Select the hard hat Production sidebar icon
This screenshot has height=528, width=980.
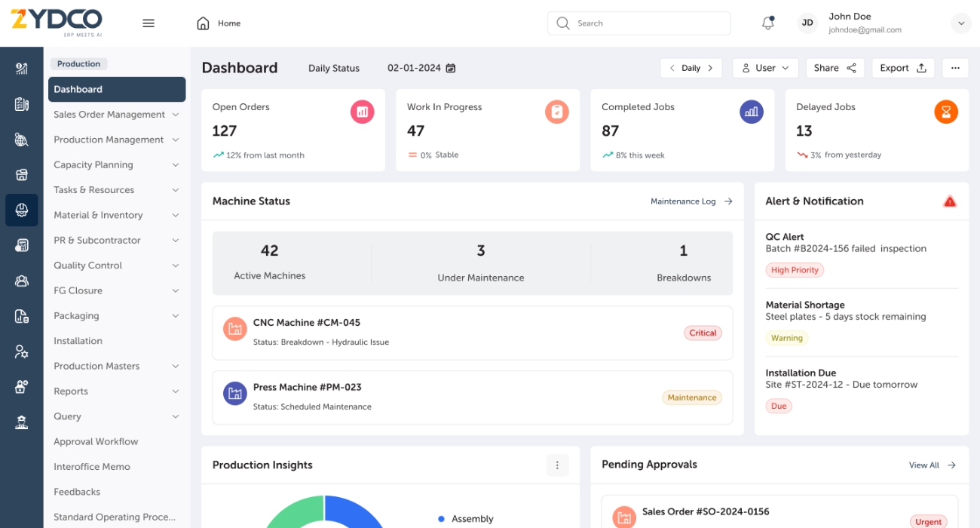click(x=22, y=210)
